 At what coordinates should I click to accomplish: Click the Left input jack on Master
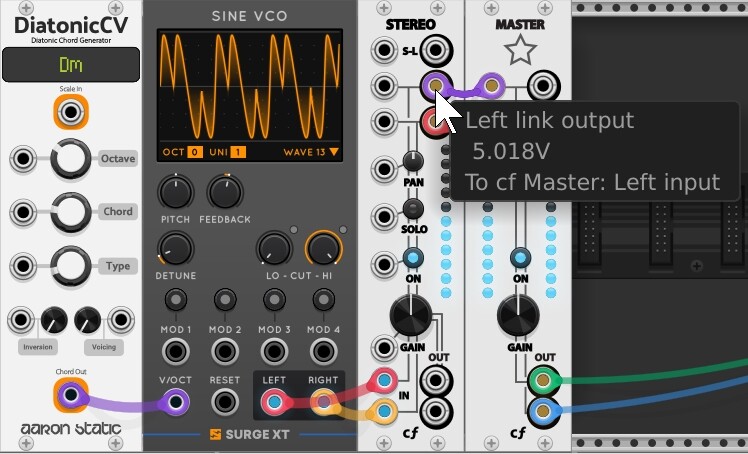click(491, 86)
